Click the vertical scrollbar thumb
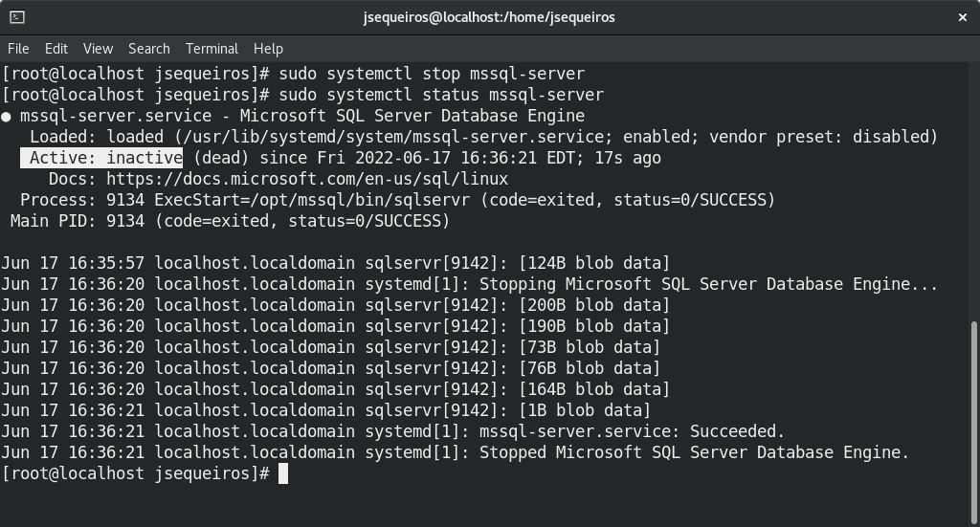 coord(975,422)
